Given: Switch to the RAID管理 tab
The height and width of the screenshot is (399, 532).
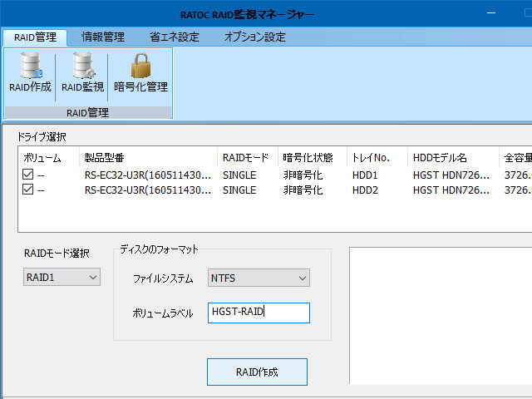Looking at the screenshot, I should [x=35, y=37].
